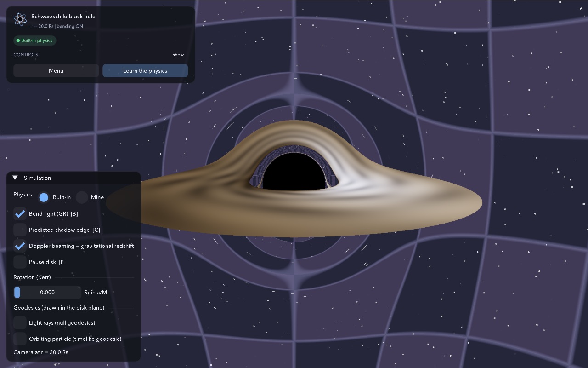Collapse the Simulation panel triangle

click(15, 178)
